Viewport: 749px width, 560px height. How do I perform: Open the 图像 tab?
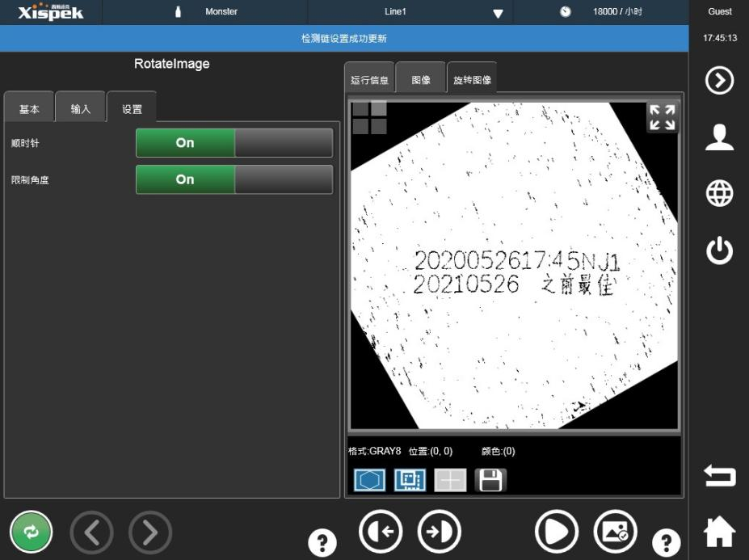pos(421,79)
